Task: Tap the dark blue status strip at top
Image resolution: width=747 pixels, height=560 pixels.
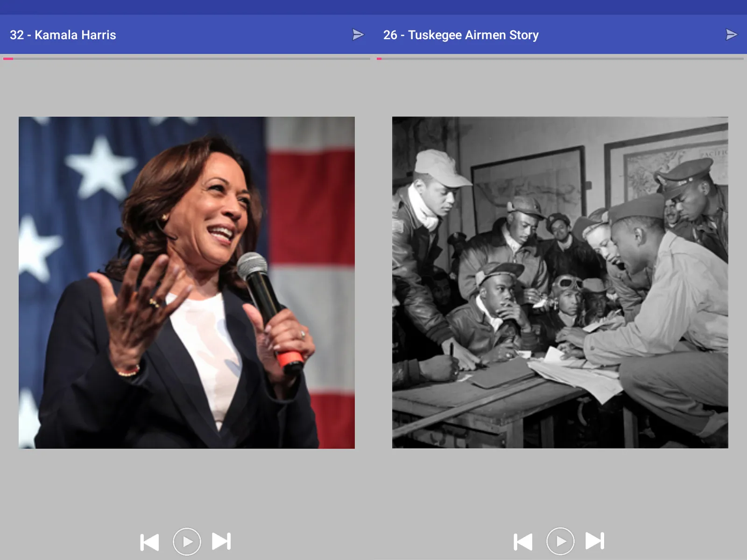Action: coord(373,7)
